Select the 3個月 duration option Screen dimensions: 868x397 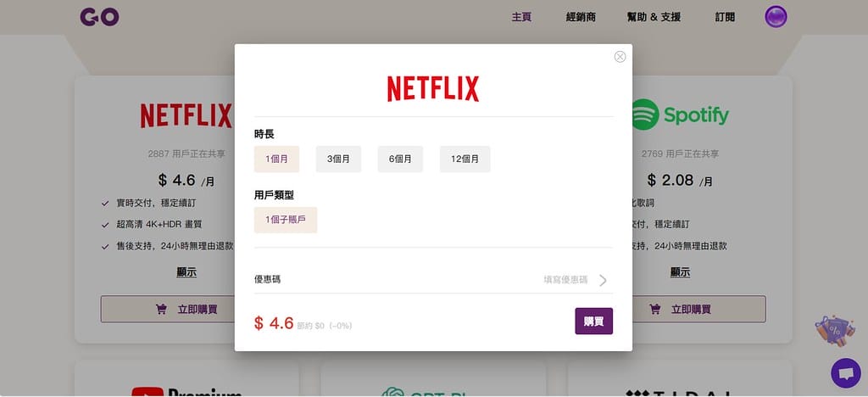[338, 159]
